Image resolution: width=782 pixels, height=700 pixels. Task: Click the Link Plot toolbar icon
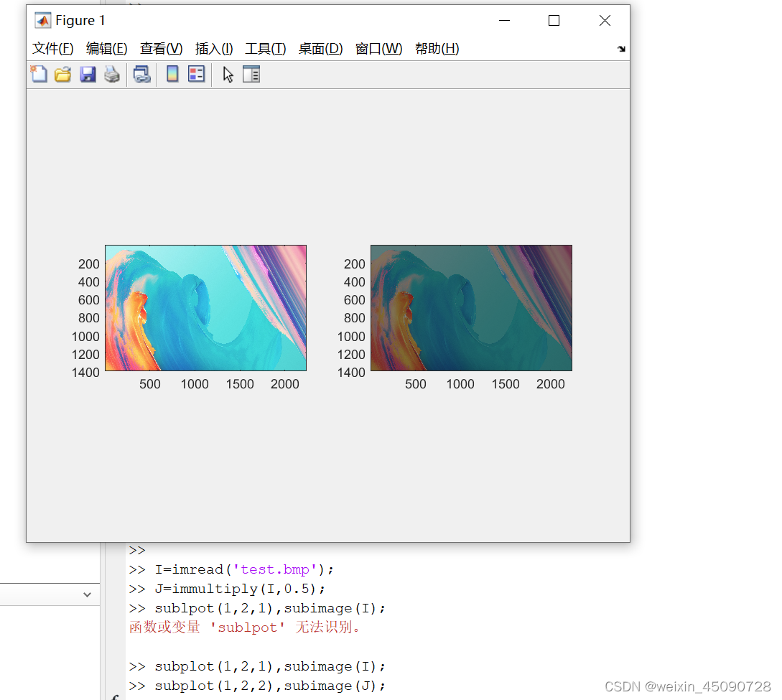(142, 74)
